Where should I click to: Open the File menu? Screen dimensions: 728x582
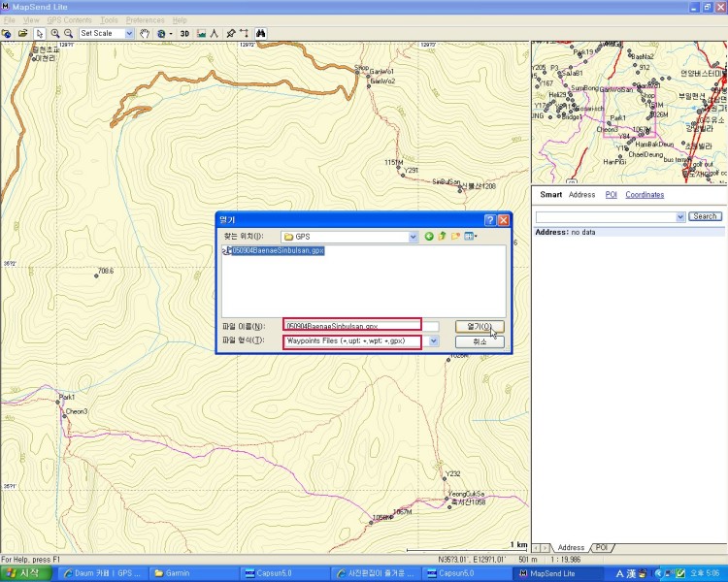pos(10,20)
